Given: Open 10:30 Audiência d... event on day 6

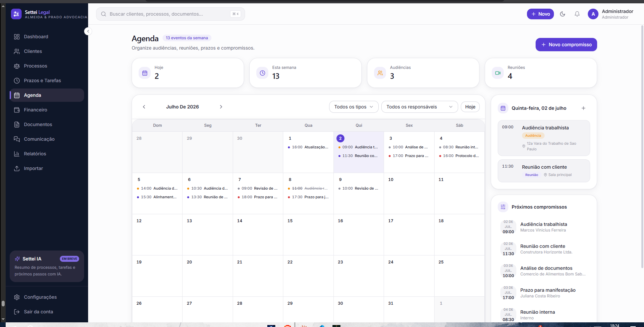Looking at the screenshot, I should [x=207, y=188].
